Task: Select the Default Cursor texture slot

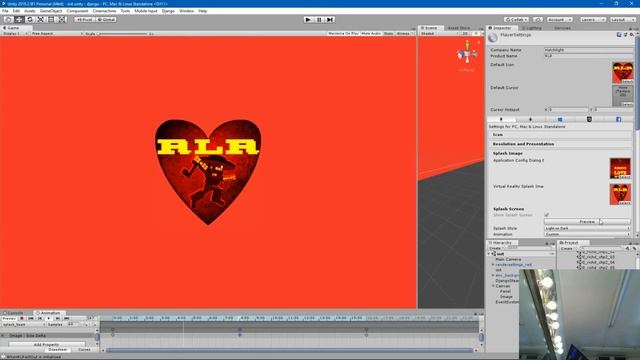Action: click(x=622, y=96)
